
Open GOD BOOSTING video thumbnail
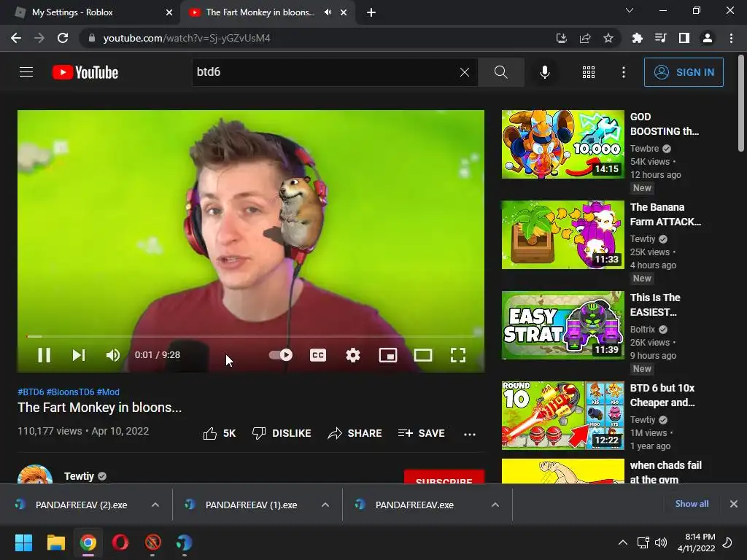click(562, 144)
